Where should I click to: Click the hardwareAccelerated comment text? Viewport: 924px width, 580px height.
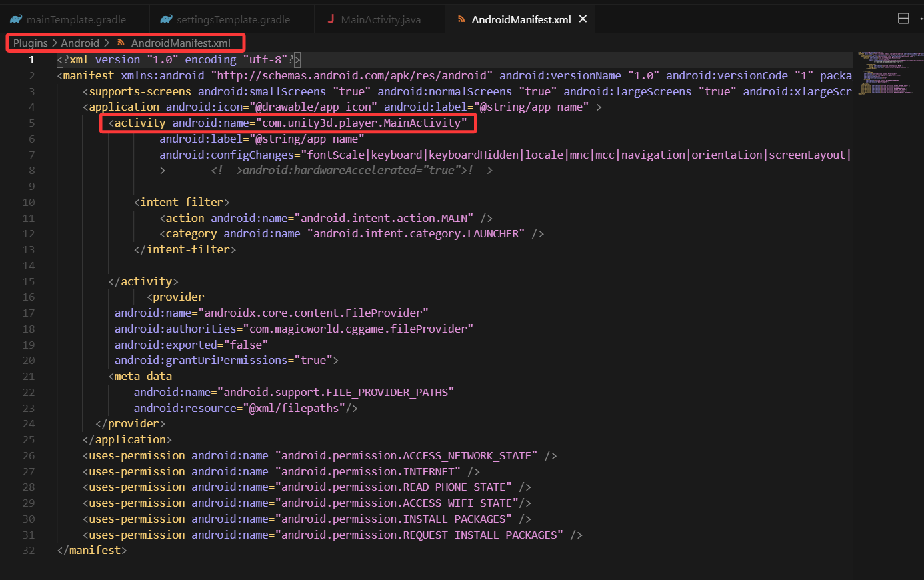pyautogui.click(x=351, y=170)
